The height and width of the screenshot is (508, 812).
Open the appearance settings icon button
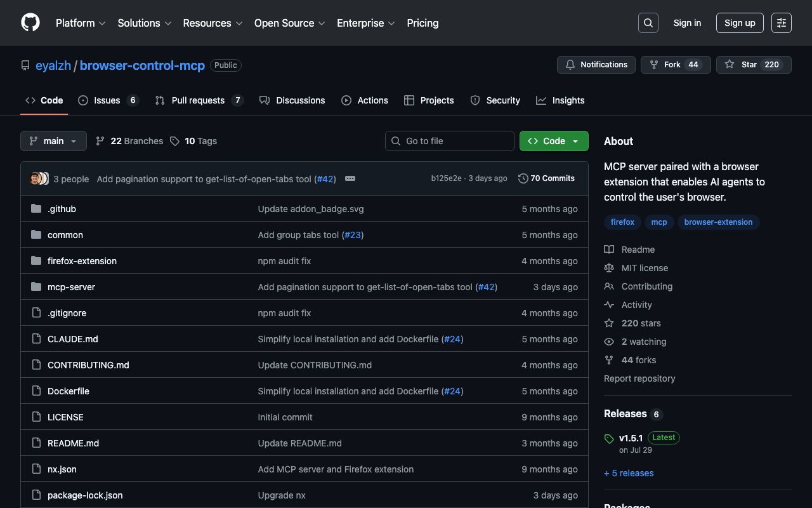click(781, 23)
